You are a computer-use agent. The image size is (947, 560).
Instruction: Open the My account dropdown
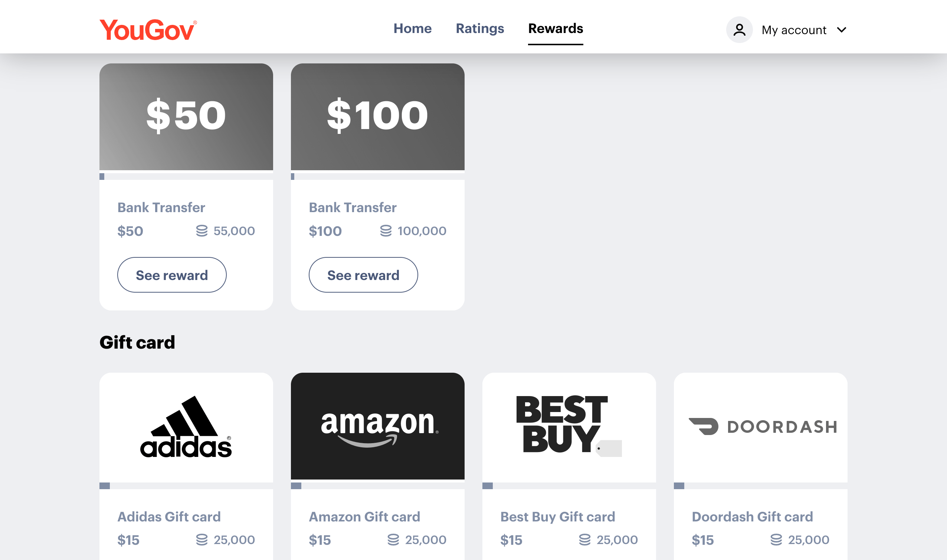[x=794, y=30]
